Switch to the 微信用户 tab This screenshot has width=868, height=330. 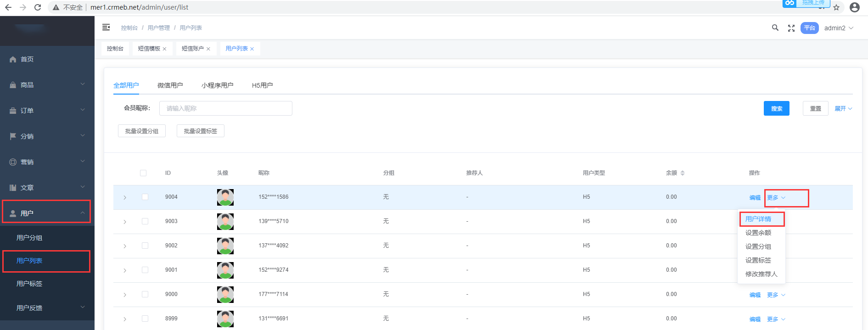[x=170, y=85]
